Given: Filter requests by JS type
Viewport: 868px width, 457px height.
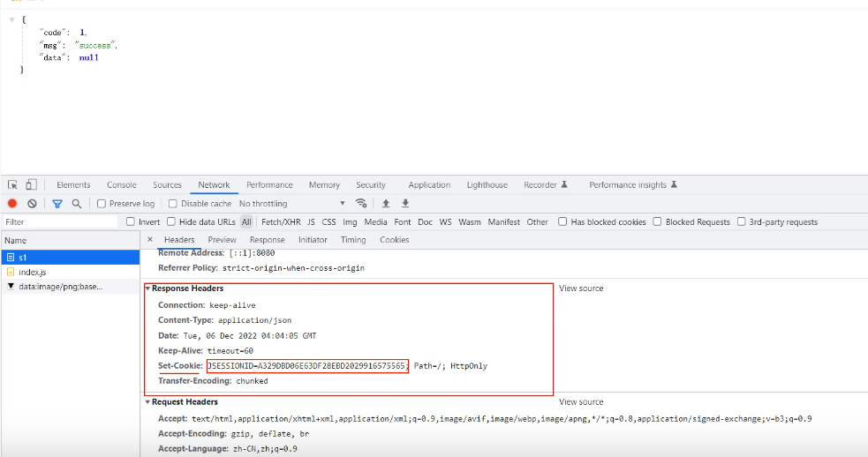Looking at the screenshot, I should point(311,221).
